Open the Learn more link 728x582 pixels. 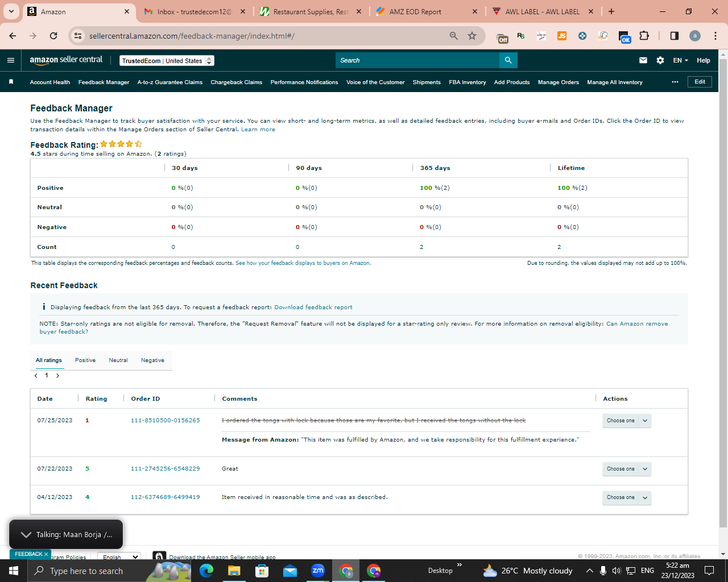(x=258, y=130)
